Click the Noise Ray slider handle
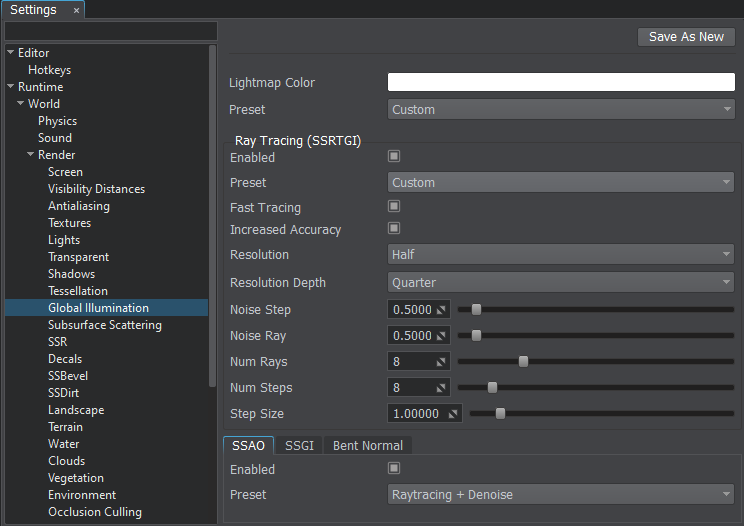The height and width of the screenshot is (526, 744). (x=476, y=336)
